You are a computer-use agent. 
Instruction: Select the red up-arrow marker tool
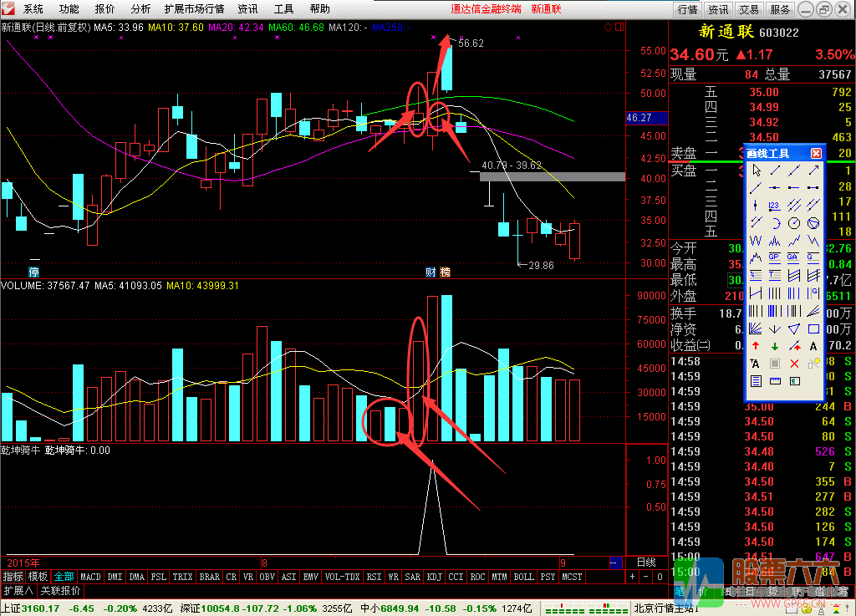click(x=756, y=346)
